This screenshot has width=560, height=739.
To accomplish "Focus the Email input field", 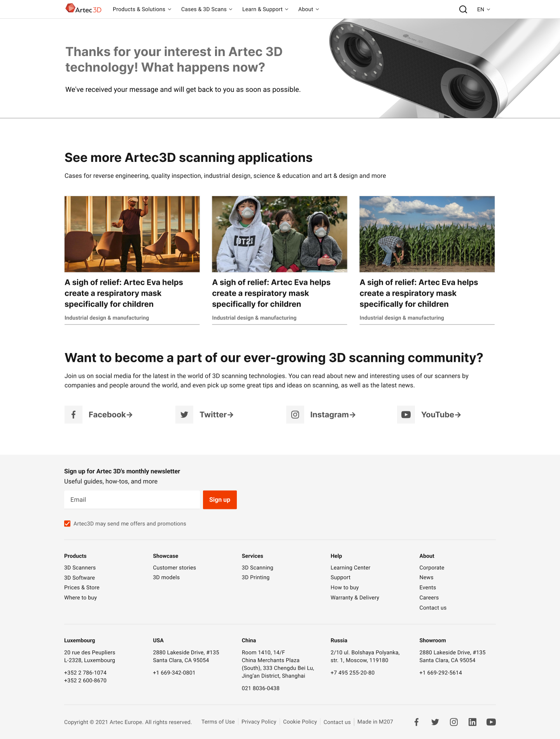I will (x=132, y=500).
